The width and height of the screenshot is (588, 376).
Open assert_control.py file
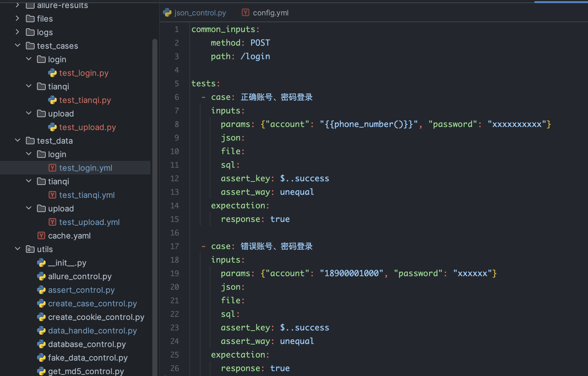(x=81, y=290)
